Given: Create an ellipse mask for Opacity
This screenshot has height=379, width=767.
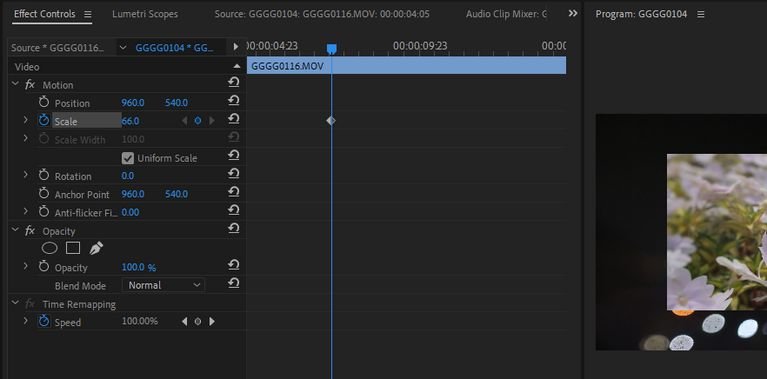Looking at the screenshot, I should [x=49, y=248].
